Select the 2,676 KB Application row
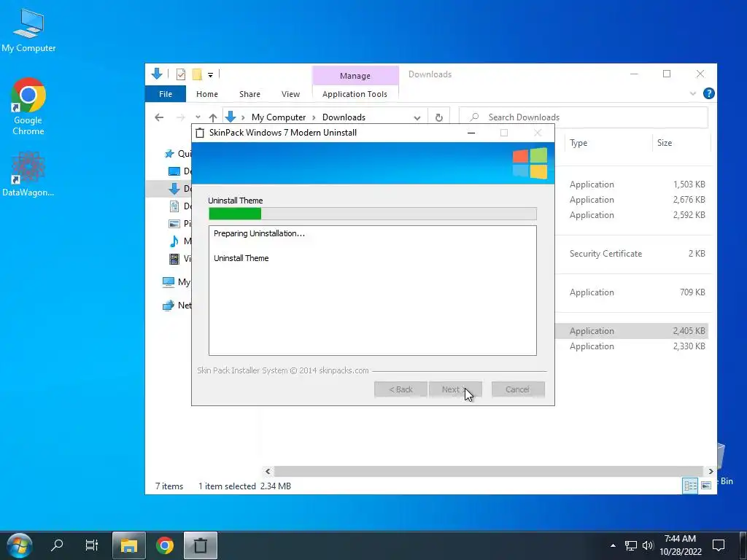747x560 pixels. pyautogui.click(x=632, y=200)
